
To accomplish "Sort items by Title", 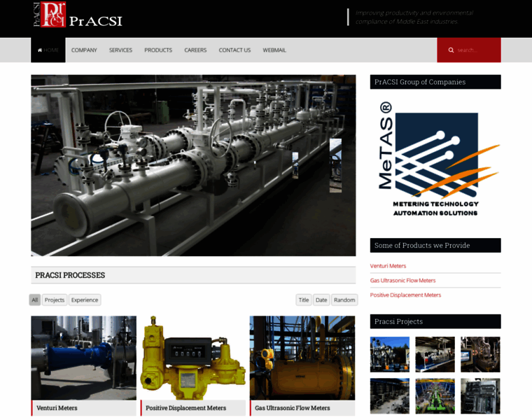I will pyautogui.click(x=304, y=300).
